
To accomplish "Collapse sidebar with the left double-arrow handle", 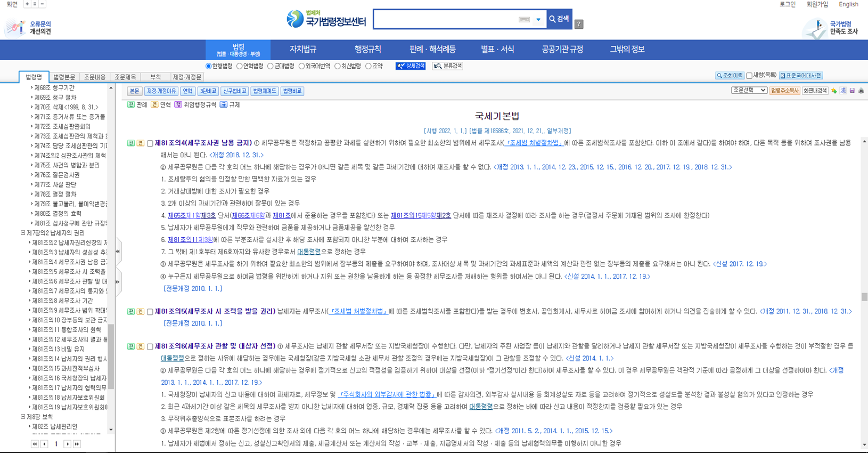I will (118, 252).
